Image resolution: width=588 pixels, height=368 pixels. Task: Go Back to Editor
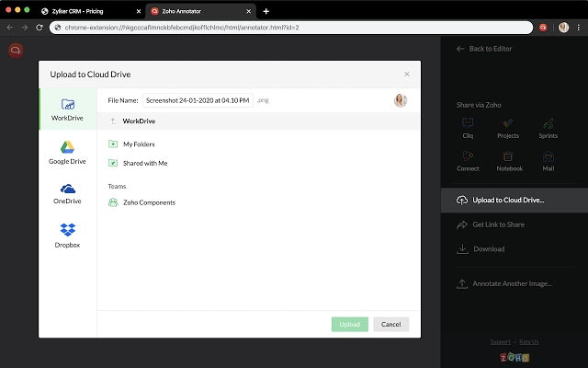[x=484, y=49]
